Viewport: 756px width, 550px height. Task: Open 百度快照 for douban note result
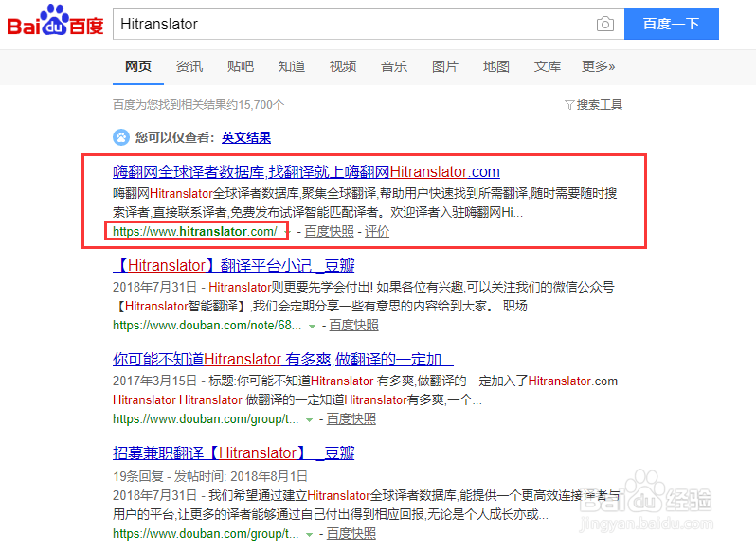(354, 326)
